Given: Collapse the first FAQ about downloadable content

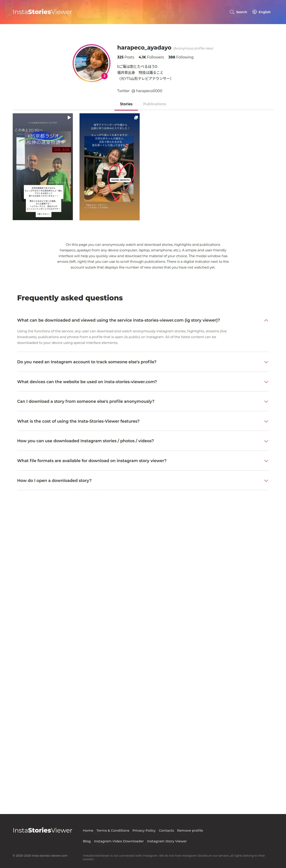Looking at the screenshot, I should [266, 320].
